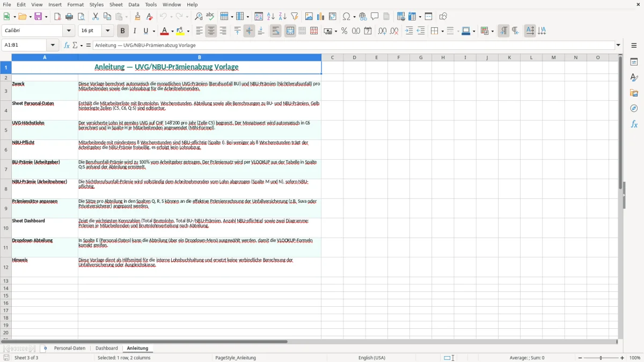Screen dimensions: 644x362
Task: Switch to the Personal-Daten sheet tab
Action: (70, 349)
